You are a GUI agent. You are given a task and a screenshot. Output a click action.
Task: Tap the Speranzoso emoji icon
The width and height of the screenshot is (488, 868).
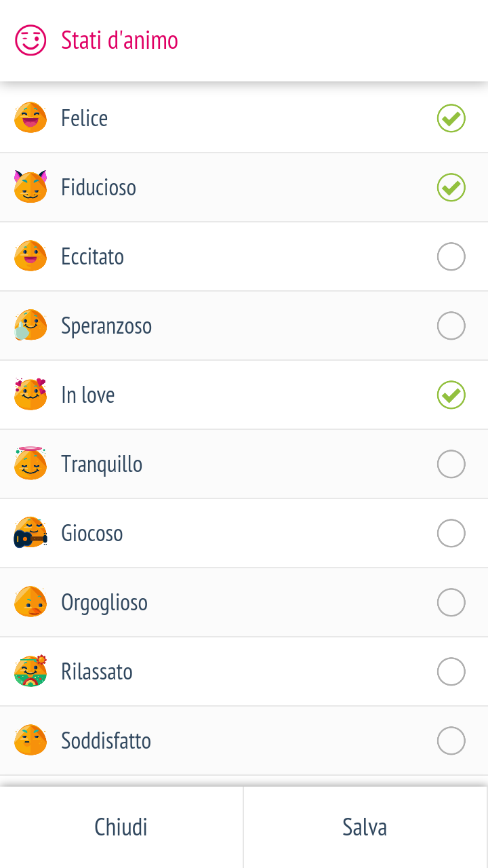tap(30, 325)
